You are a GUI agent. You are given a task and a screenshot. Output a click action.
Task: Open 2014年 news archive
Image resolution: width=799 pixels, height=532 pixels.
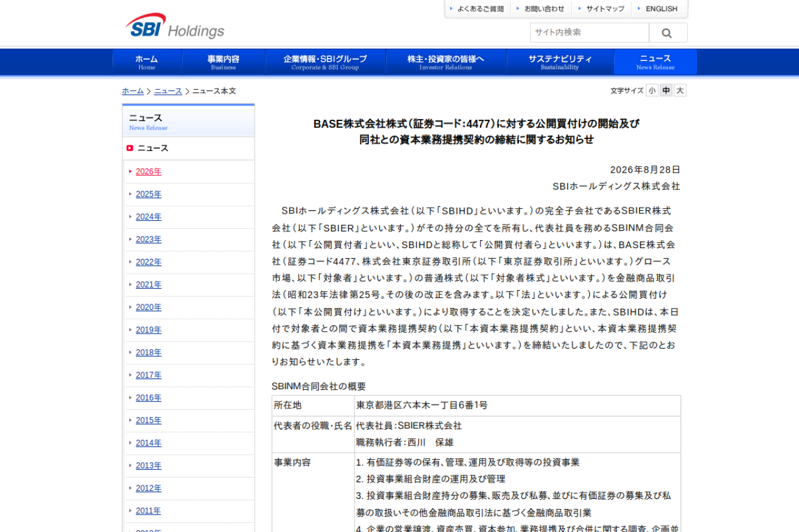[149, 443]
